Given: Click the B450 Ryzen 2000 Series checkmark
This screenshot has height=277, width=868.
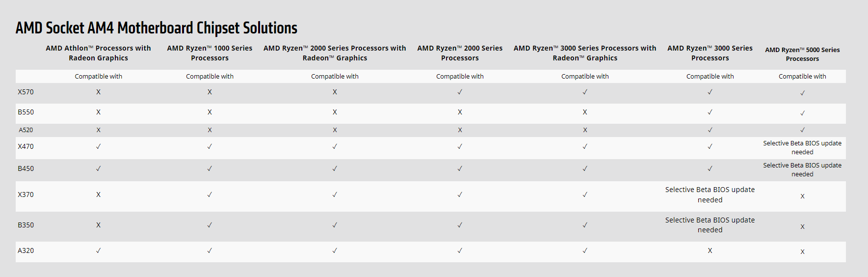Looking at the screenshot, I should pyautogui.click(x=460, y=168).
